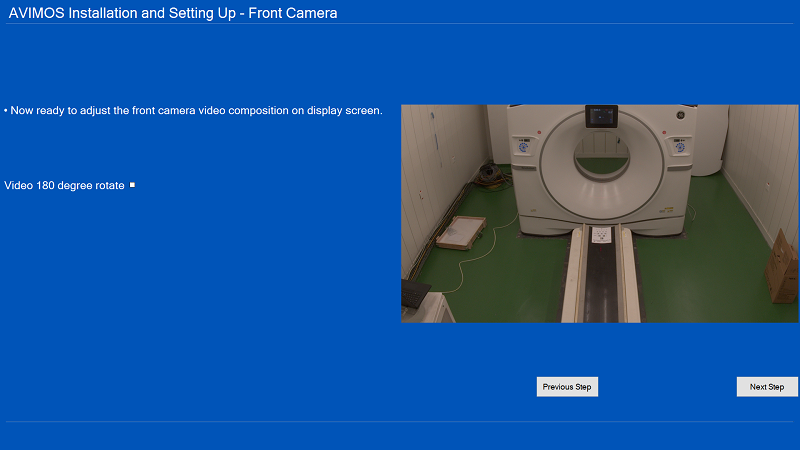Screen dimensions: 800x450
Task: Click the gantry top display monitor in video
Action: point(602,116)
